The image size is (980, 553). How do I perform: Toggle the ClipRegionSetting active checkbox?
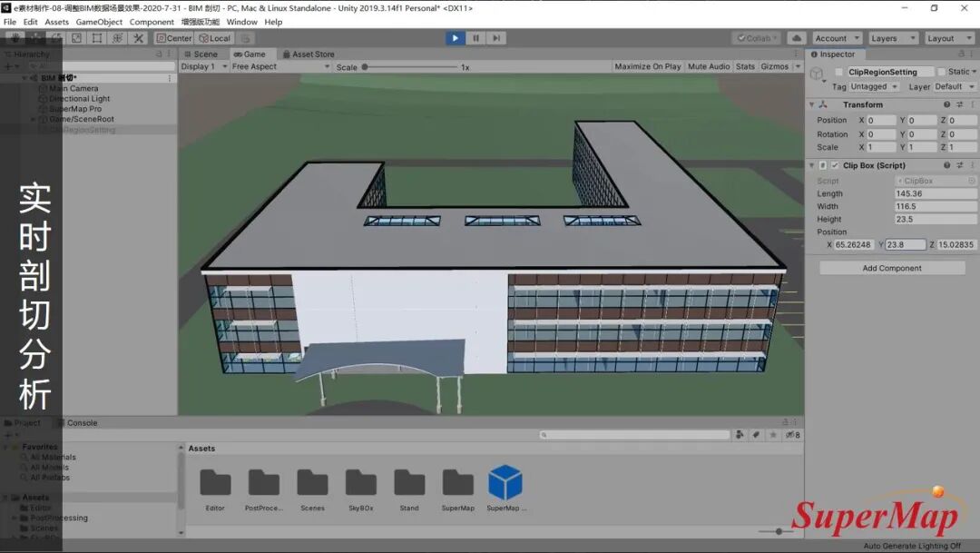[x=839, y=72]
